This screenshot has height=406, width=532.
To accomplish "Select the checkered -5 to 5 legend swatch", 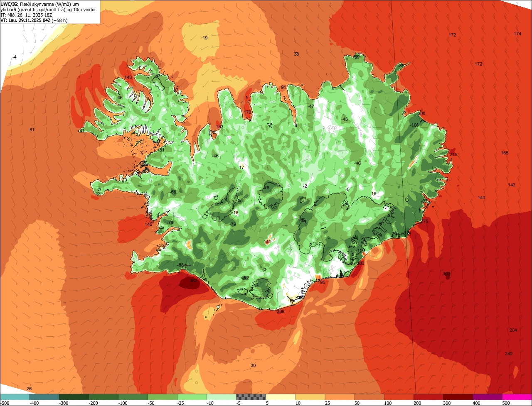I will (x=251, y=397).
